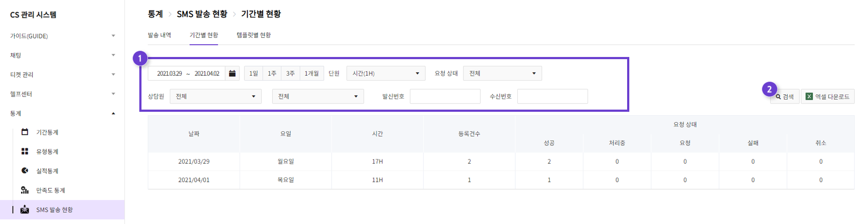Focus the 발신번호 input field
The height and width of the screenshot is (224, 868).
click(x=445, y=97)
